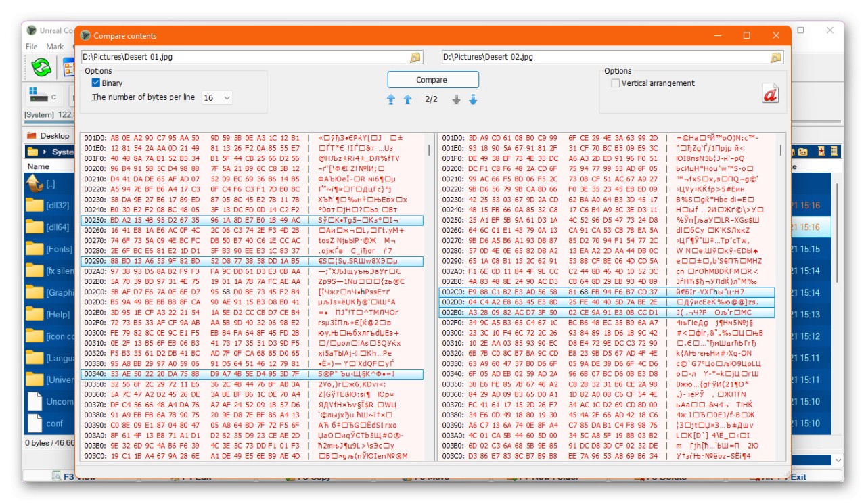Click the left file path field
The width and height of the screenshot is (866, 504).
tap(244, 58)
